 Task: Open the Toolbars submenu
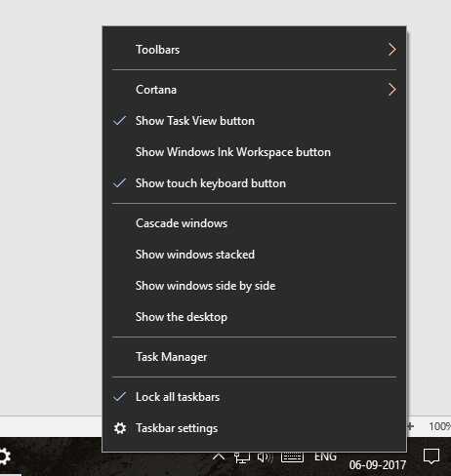pyautogui.click(x=254, y=50)
